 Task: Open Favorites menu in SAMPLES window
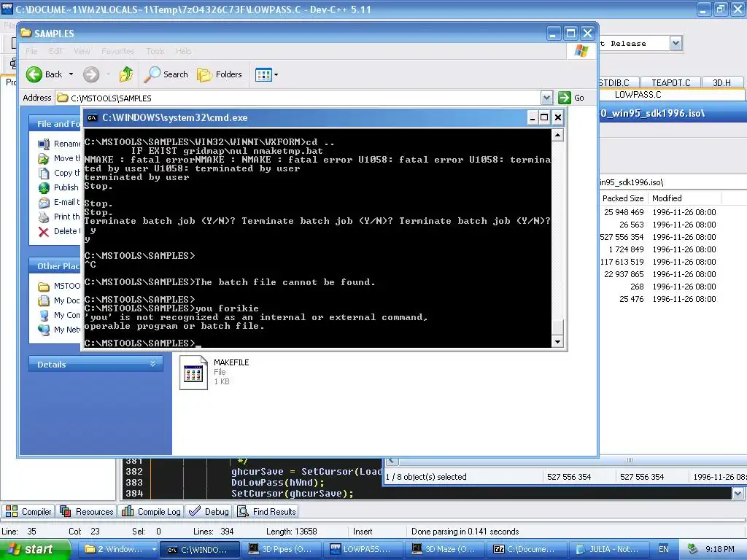(117, 51)
